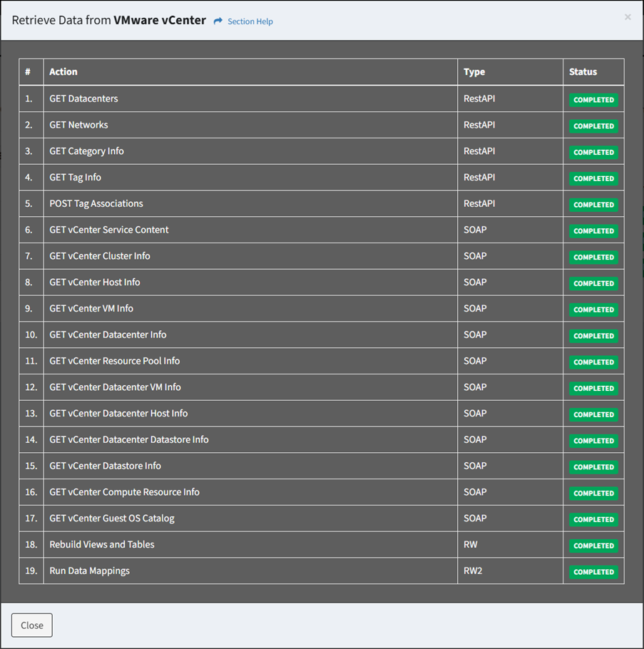Click SOAP type for vCenter Service Content

point(475,230)
